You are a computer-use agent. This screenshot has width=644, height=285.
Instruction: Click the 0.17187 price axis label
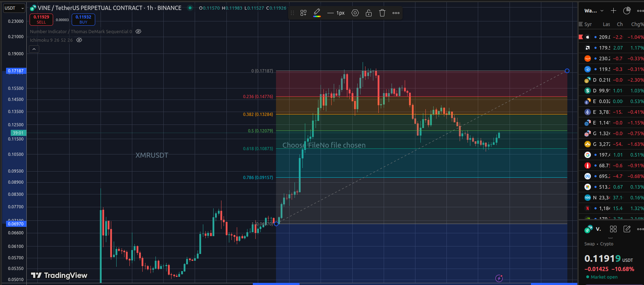click(16, 71)
